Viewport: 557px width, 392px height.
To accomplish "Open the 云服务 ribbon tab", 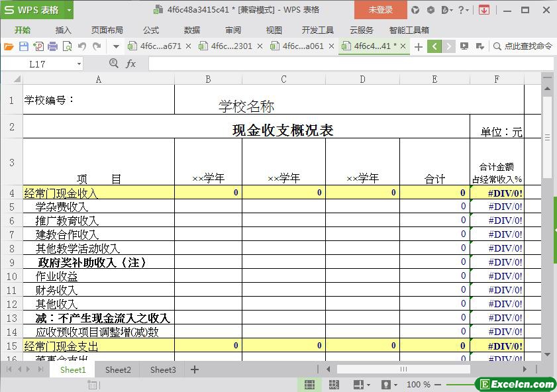I will (361, 30).
